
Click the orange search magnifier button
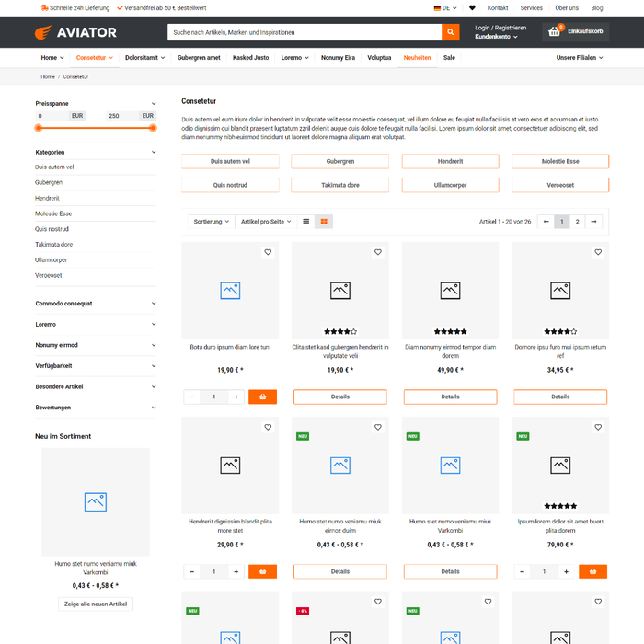click(450, 32)
